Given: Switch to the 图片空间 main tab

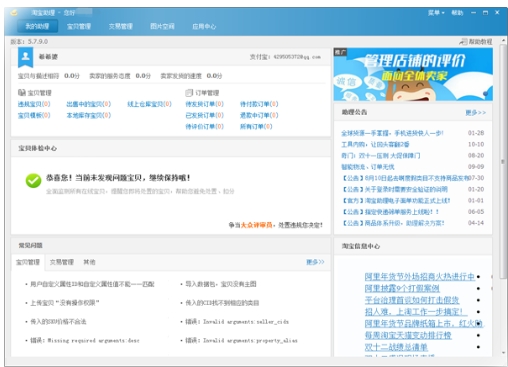Looking at the screenshot, I should tap(162, 26).
